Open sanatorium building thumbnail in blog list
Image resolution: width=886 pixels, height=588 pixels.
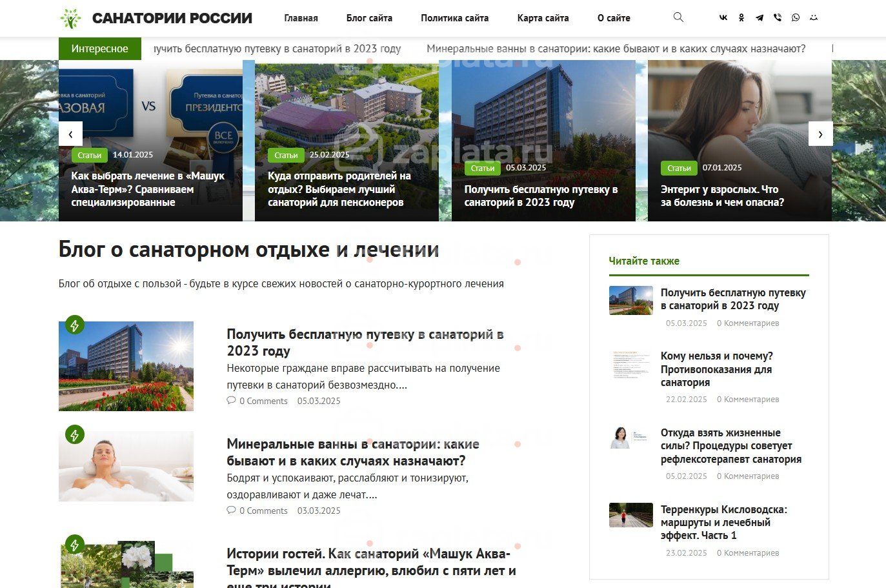pyautogui.click(x=126, y=366)
